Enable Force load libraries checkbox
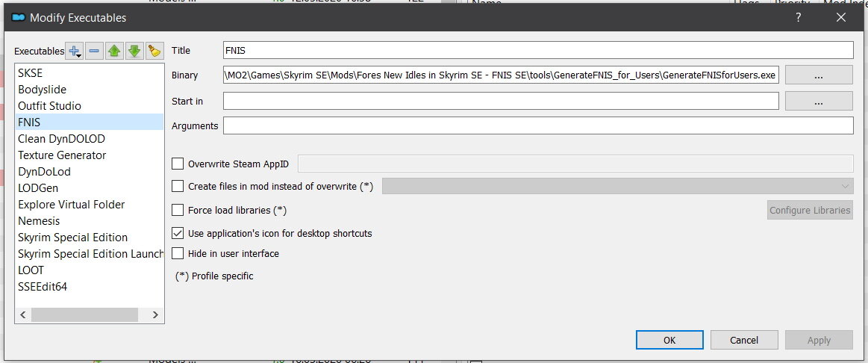Screen dimensions: 868x363 coord(178,210)
